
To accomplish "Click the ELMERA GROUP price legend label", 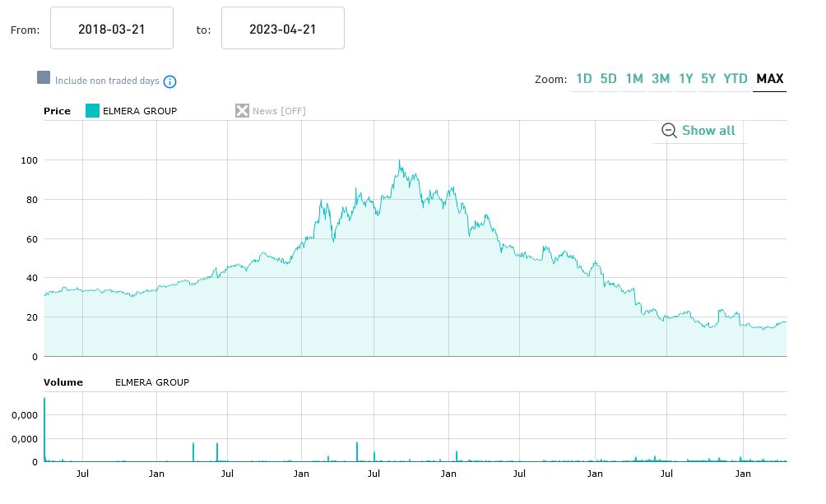I will pyautogui.click(x=140, y=111).
